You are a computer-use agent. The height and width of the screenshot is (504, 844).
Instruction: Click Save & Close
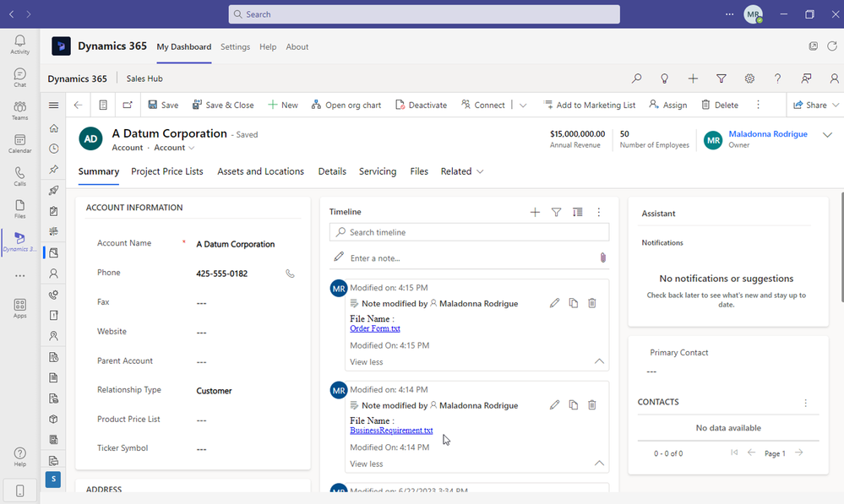coord(223,105)
